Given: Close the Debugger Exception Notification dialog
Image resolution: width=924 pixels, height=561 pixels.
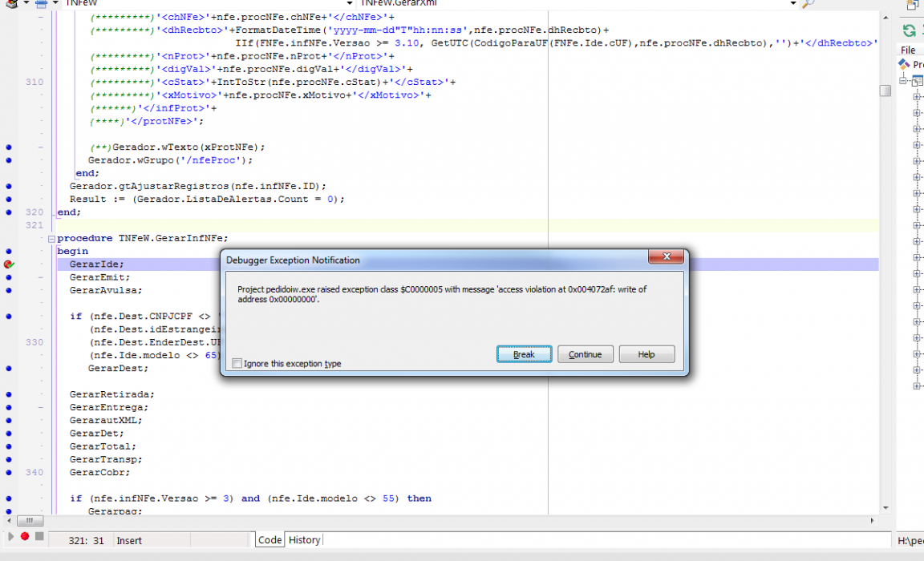Looking at the screenshot, I should click(x=667, y=256).
